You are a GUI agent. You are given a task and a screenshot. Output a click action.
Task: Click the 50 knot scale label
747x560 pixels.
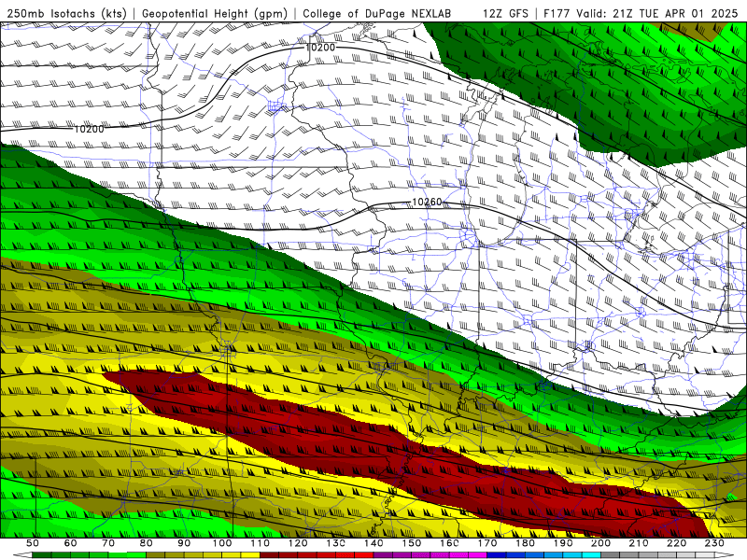tap(33, 543)
